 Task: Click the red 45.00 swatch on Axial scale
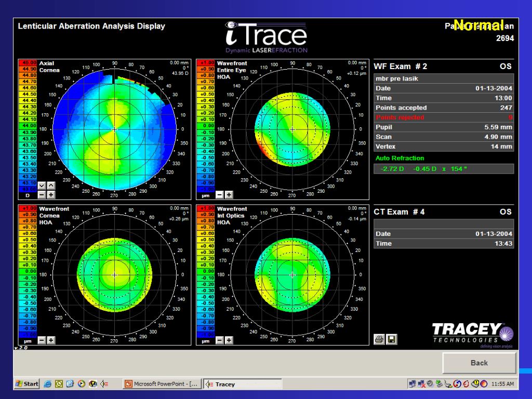[28, 63]
